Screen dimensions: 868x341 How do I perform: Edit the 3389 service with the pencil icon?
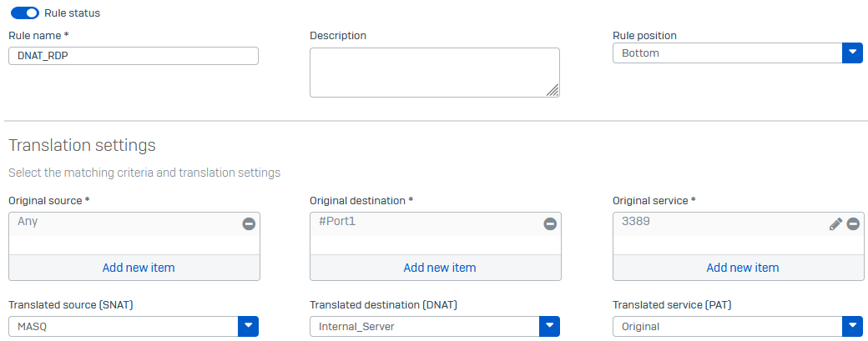[x=835, y=223]
